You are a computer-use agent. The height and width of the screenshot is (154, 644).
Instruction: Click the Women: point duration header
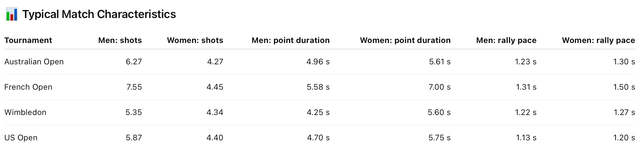pos(405,40)
